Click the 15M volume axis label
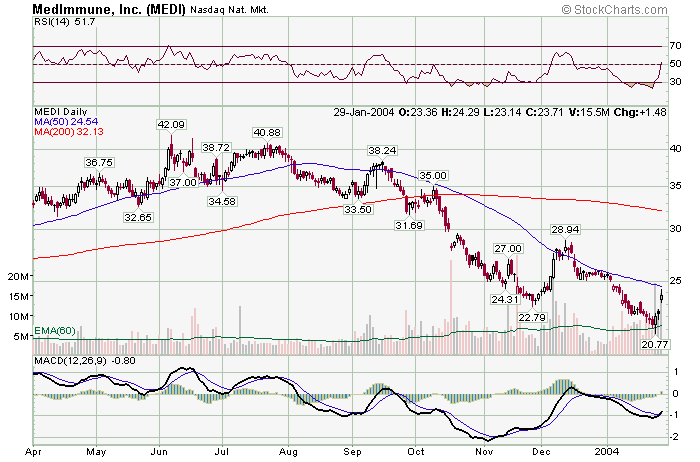This screenshot has height=462, width=700. [x=19, y=296]
